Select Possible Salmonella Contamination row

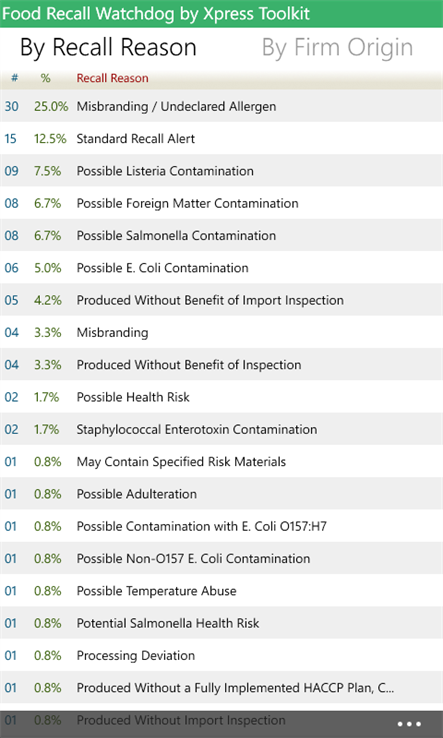tap(221, 235)
